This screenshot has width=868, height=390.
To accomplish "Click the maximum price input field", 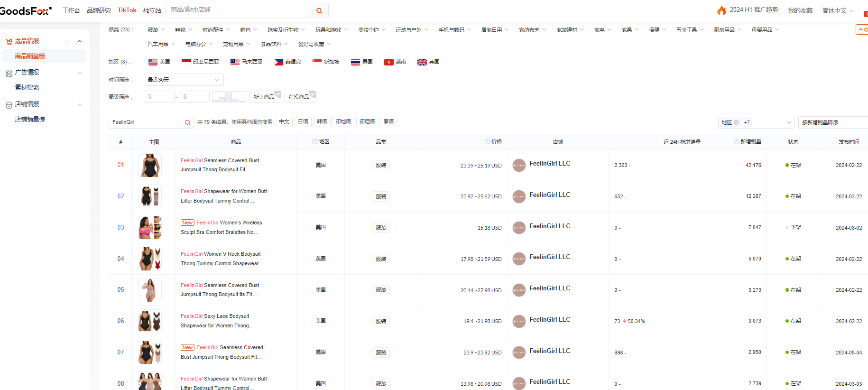I will click(x=194, y=97).
